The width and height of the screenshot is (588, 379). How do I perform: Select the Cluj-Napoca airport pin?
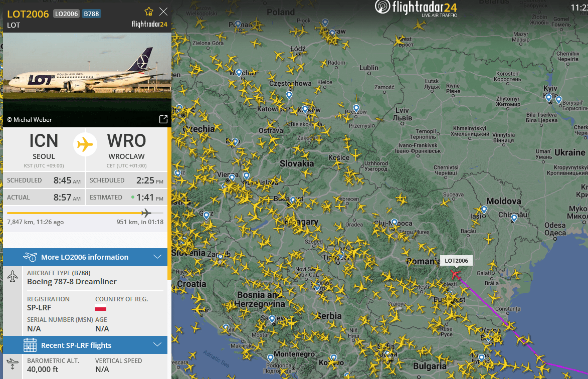[394, 223]
